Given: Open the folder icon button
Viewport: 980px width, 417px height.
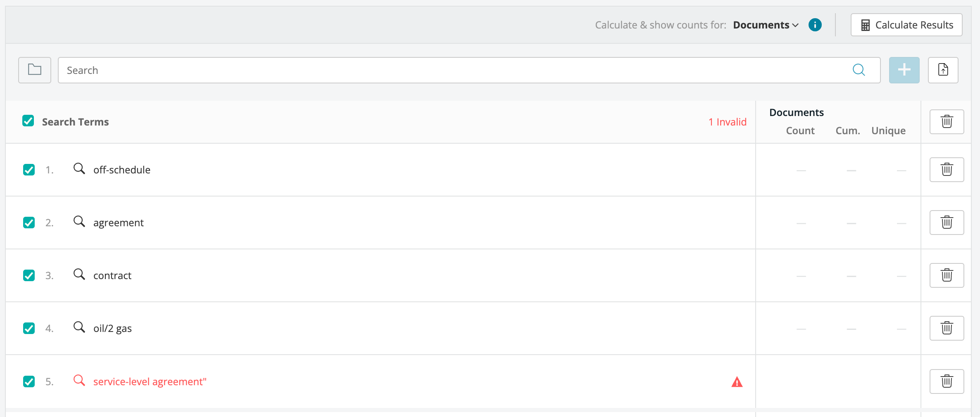Looking at the screenshot, I should (x=35, y=70).
